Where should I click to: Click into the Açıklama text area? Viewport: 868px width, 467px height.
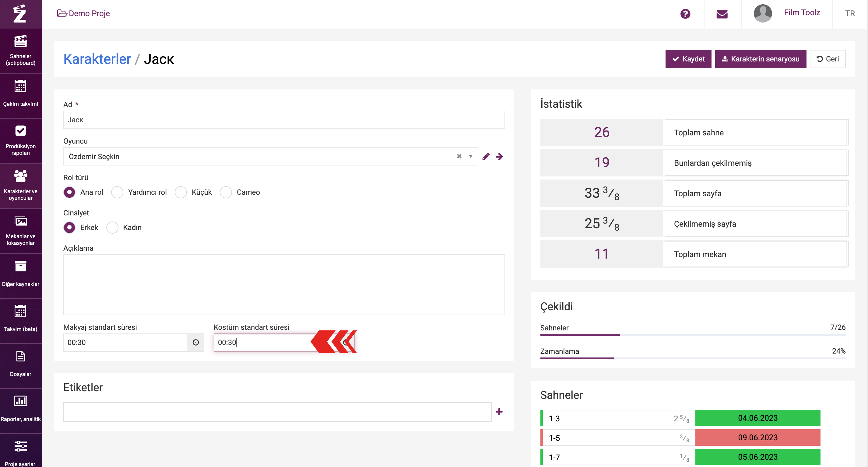tap(284, 284)
